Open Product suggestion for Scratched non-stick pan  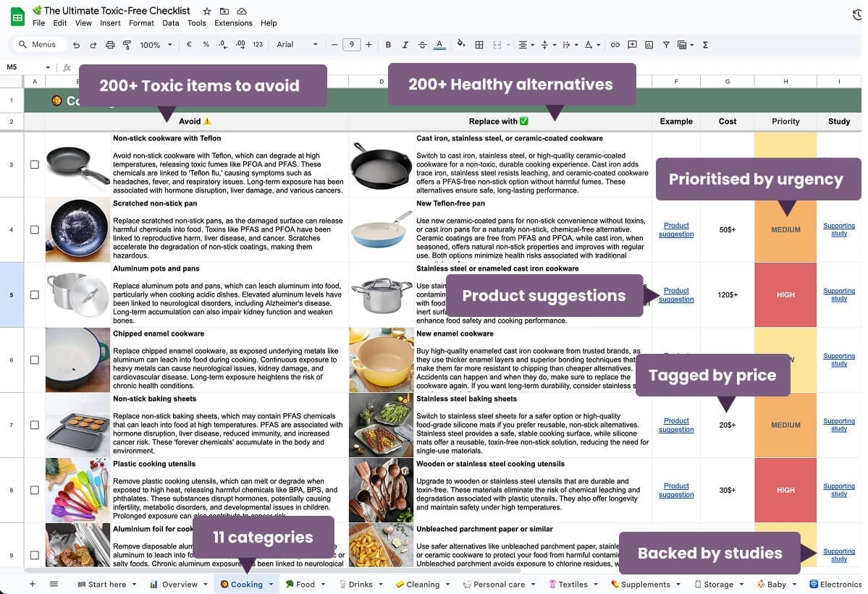pos(676,229)
